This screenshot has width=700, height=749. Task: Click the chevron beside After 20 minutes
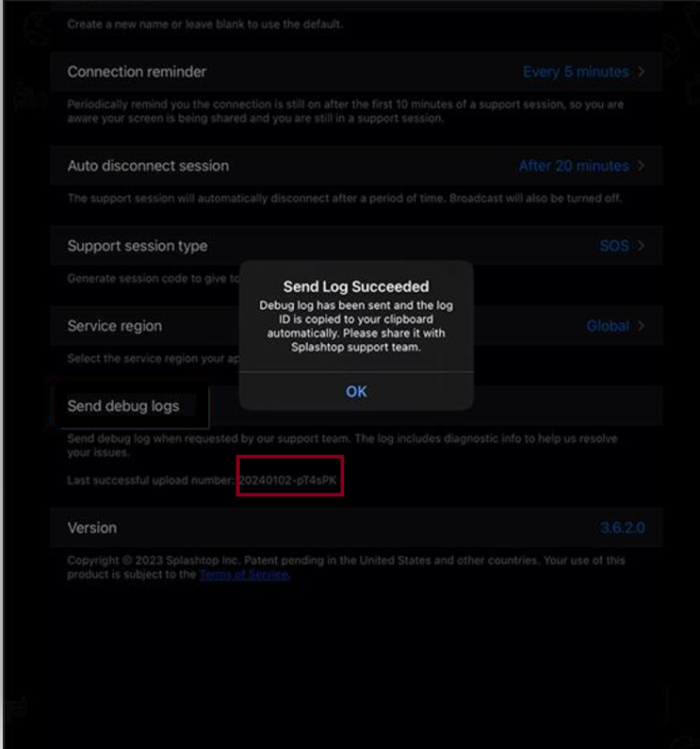point(642,166)
